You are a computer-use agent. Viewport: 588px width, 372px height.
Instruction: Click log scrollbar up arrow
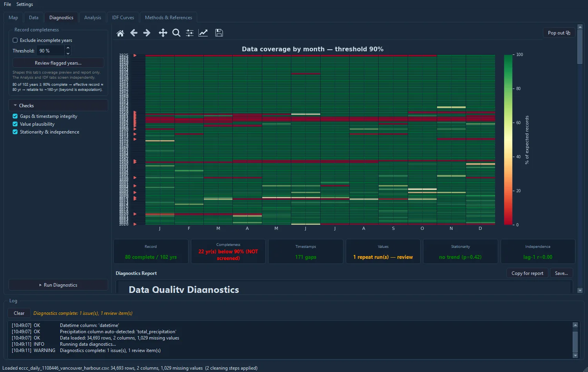[575, 325]
